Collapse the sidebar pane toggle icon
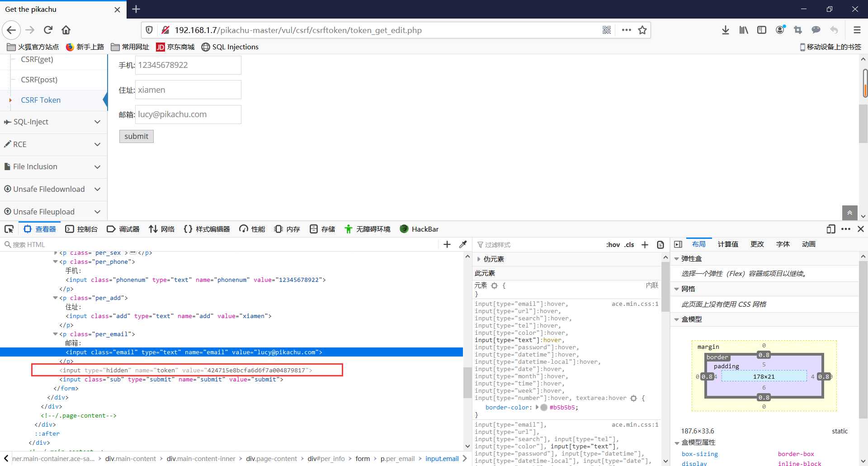 pyautogui.click(x=678, y=244)
